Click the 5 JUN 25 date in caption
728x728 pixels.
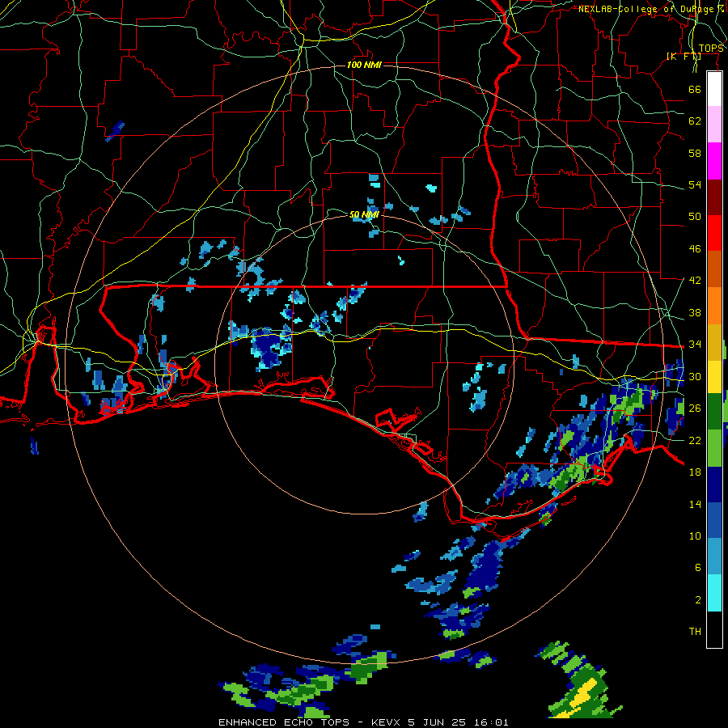[x=438, y=722]
